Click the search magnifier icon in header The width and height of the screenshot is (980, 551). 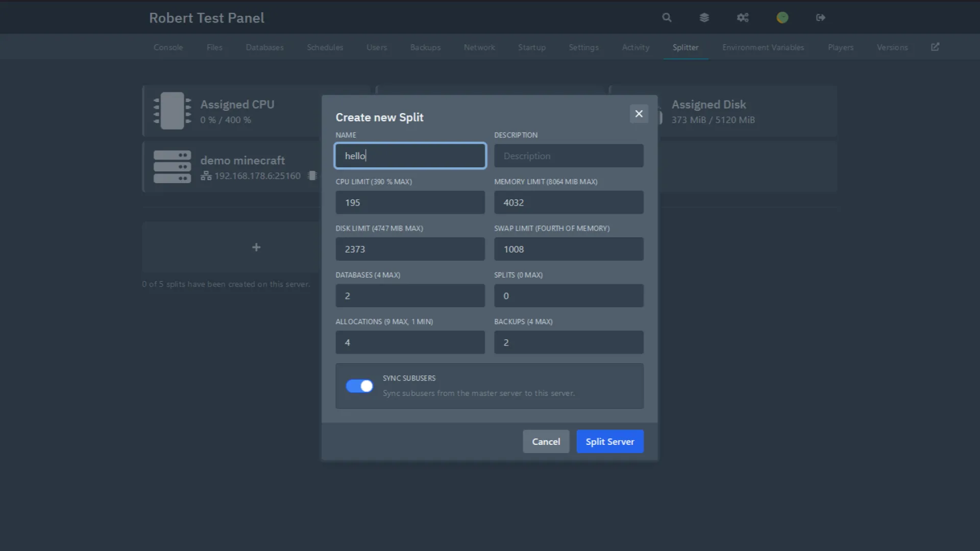point(667,17)
